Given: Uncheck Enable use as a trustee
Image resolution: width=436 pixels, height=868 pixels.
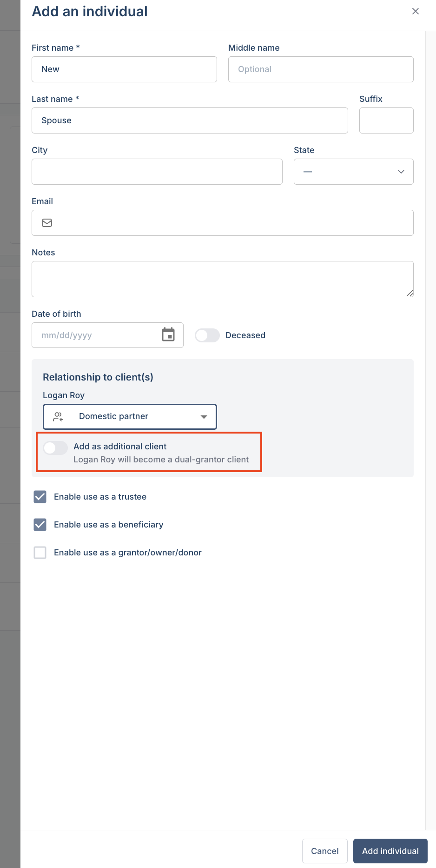Looking at the screenshot, I should [40, 497].
